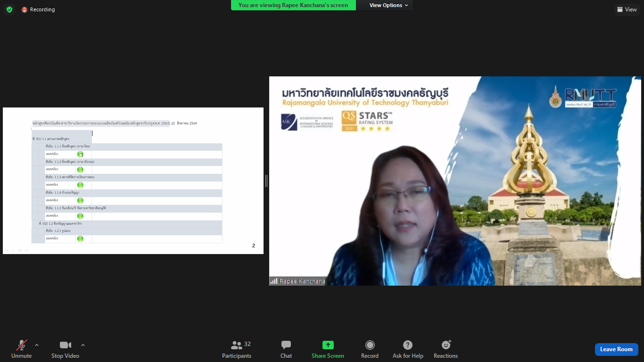
Task: Click the Rapee Kanchana name label
Action: (302, 281)
